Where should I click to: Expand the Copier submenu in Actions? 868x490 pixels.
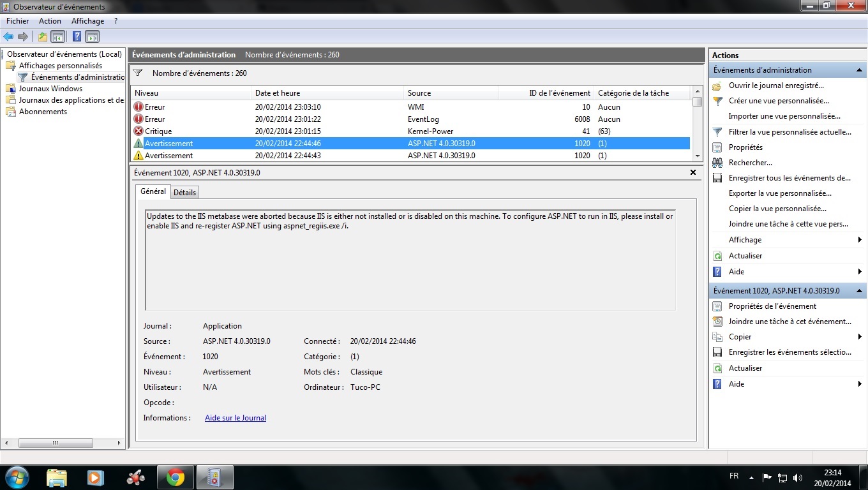tap(860, 337)
